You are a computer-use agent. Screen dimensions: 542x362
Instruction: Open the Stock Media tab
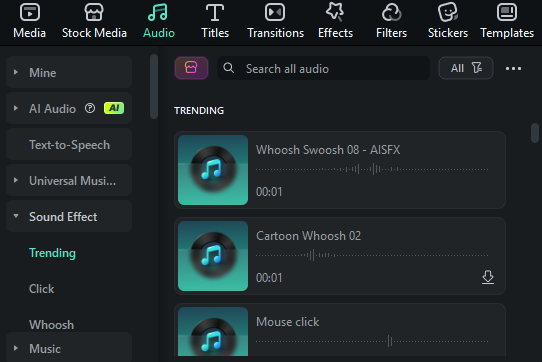tap(94, 21)
